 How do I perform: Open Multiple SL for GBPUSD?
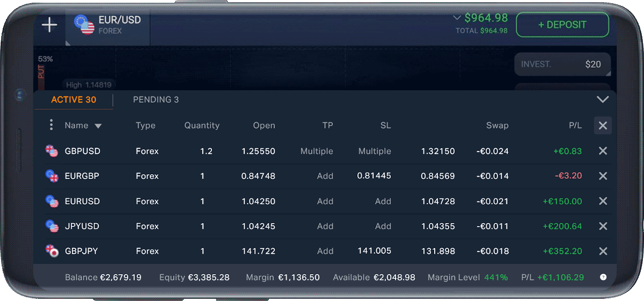point(375,151)
